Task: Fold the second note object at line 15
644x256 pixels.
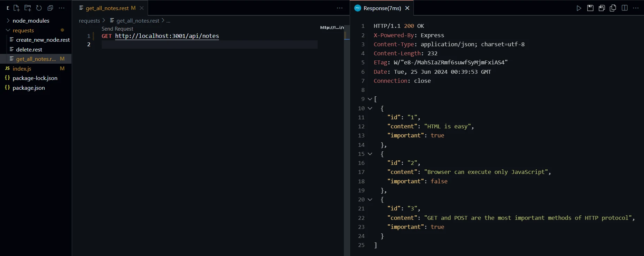Action: pyautogui.click(x=370, y=154)
